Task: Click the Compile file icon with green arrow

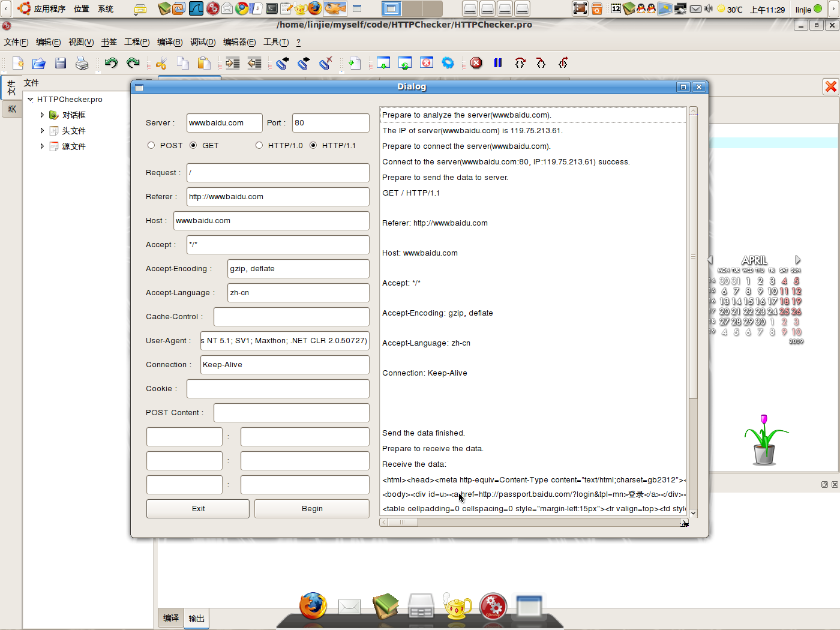Action: click(x=355, y=63)
